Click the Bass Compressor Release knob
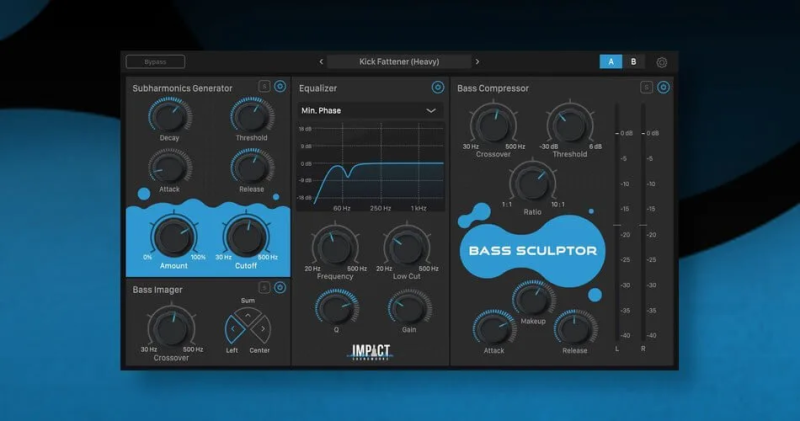Viewport: 800px width, 421px height. point(575,328)
